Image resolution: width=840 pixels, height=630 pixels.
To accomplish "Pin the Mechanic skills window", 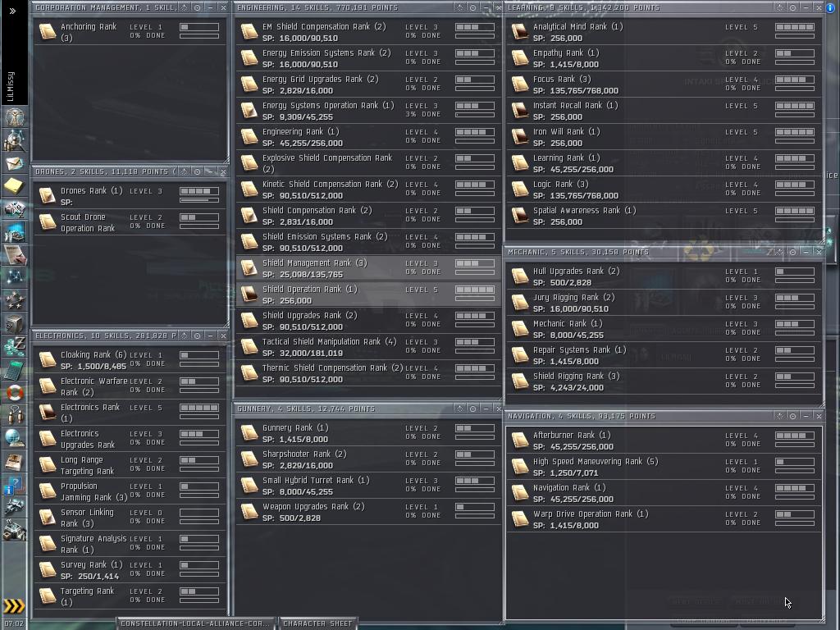I will coord(779,253).
